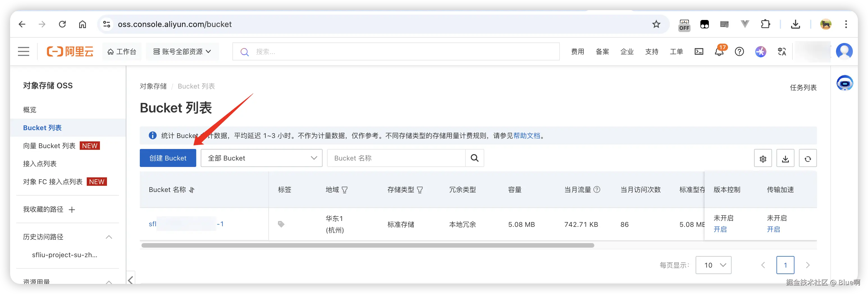Screen dimensions: 868x294
Task: Focus the Bucket 名称 search field
Action: click(x=396, y=158)
